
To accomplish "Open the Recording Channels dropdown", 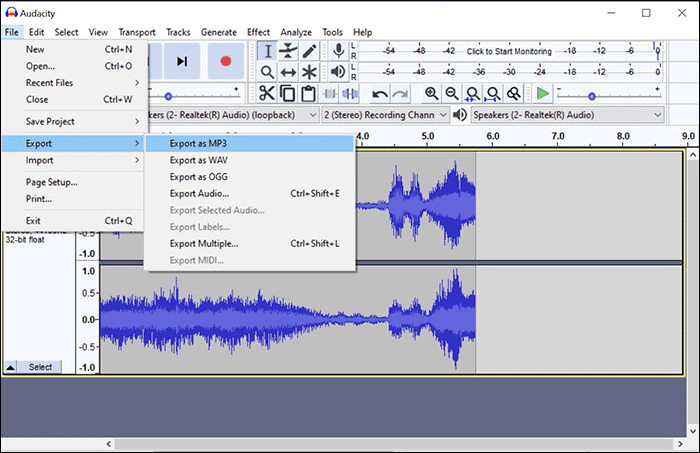I will pos(383,115).
